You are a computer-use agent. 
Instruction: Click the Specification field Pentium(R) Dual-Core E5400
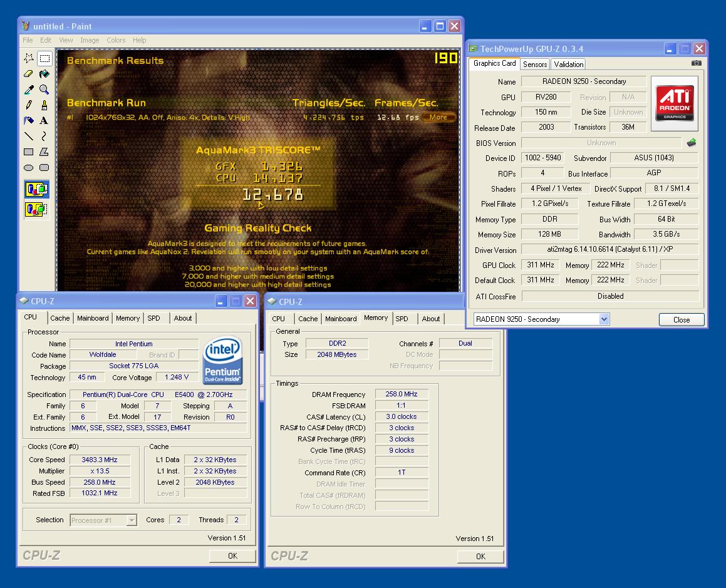pos(158,395)
